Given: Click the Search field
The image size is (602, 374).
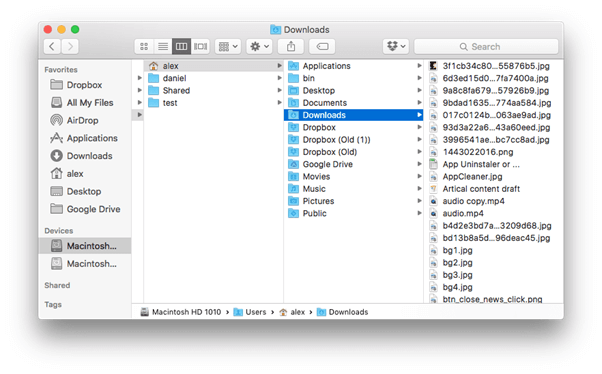Looking at the screenshot, I should [486, 46].
